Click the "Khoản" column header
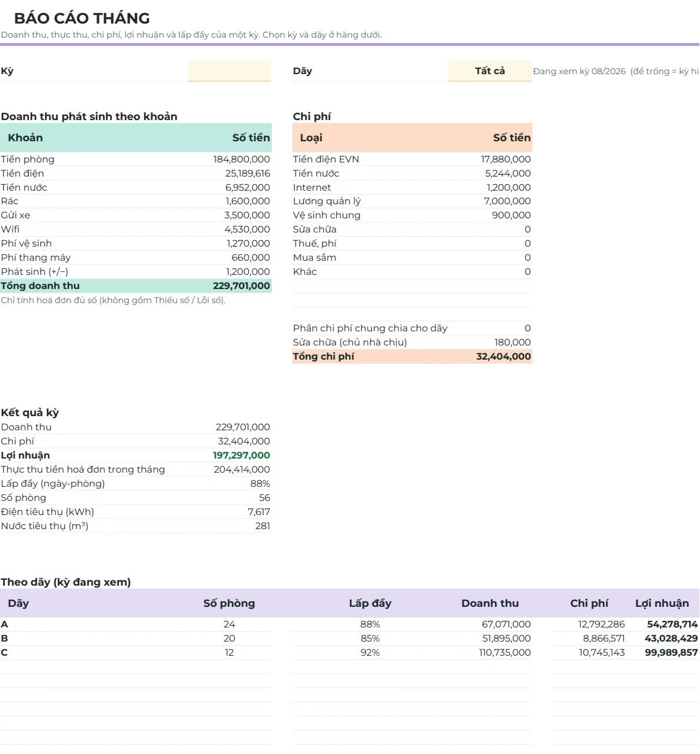The image size is (700, 754). click(x=25, y=138)
